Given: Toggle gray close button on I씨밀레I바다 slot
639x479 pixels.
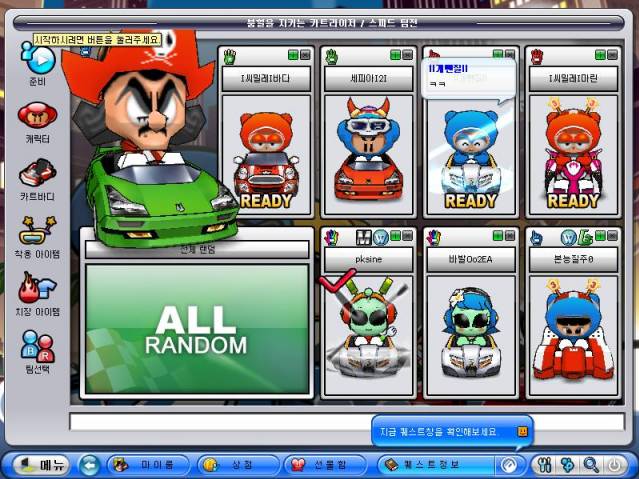Looking at the screenshot, I should click(305, 55).
